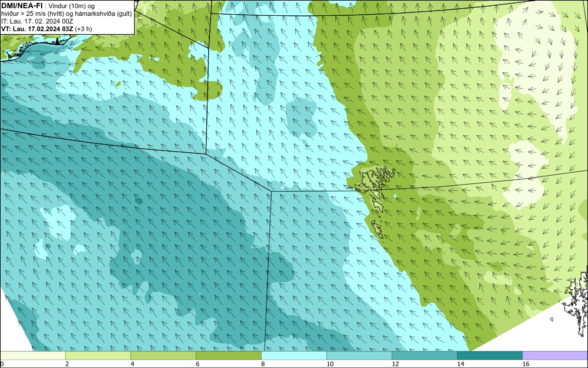This screenshot has height=368, width=588.
Task: Click the 0–2 m/s legend color swatch
Action: click(32, 355)
